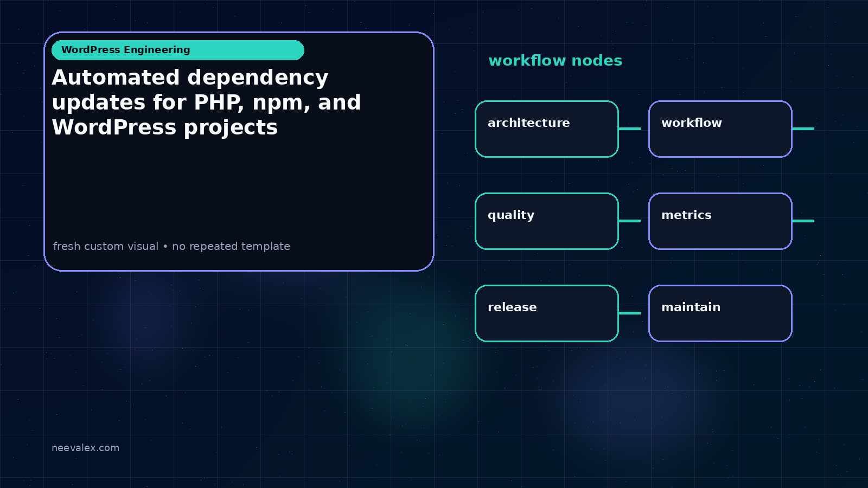This screenshot has height=488, width=868.
Task: Choose the release node card
Action: [x=547, y=313]
